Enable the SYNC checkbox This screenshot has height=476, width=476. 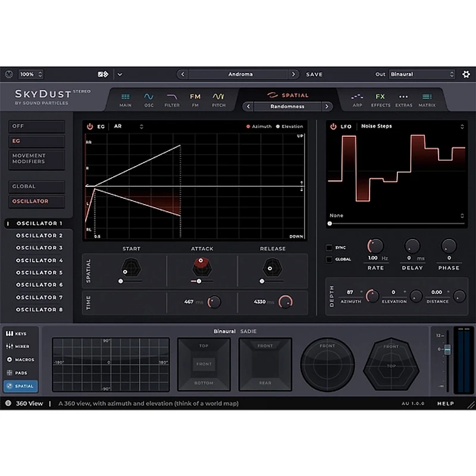pyautogui.click(x=329, y=248)
